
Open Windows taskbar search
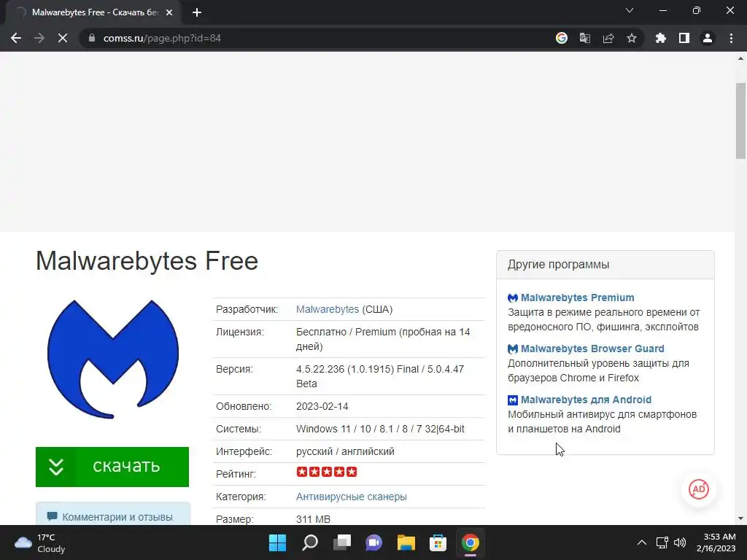coord(309,542)
